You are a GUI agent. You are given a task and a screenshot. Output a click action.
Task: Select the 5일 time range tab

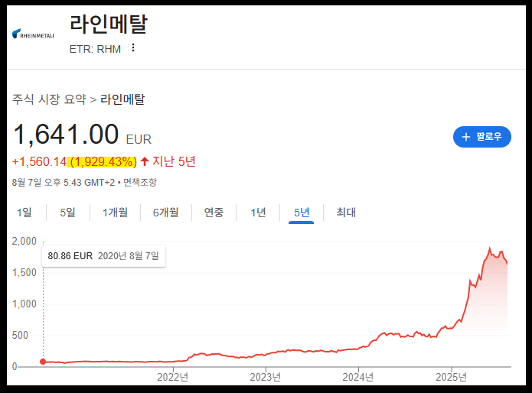pyautogui.click(x=68, y=213)
